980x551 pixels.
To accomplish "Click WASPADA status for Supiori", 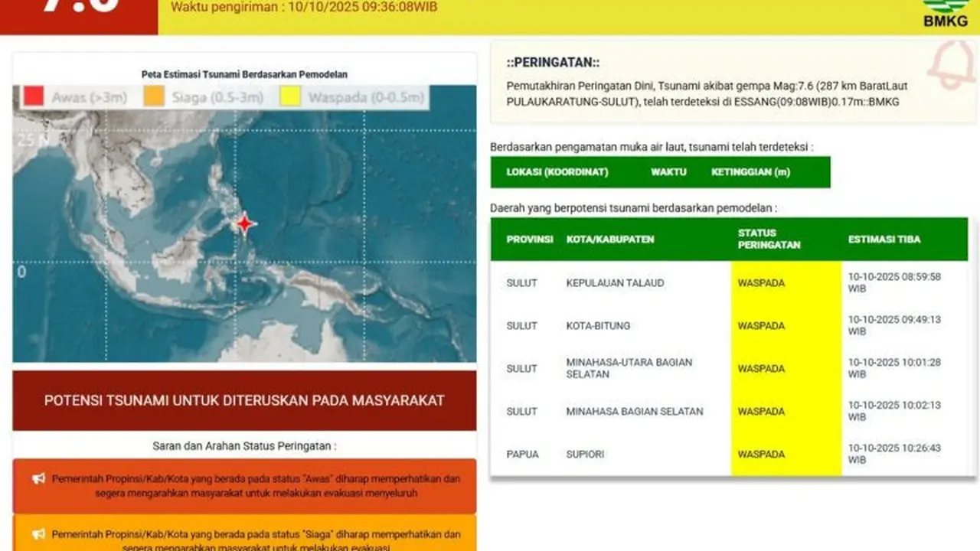I will coord(761,455).
